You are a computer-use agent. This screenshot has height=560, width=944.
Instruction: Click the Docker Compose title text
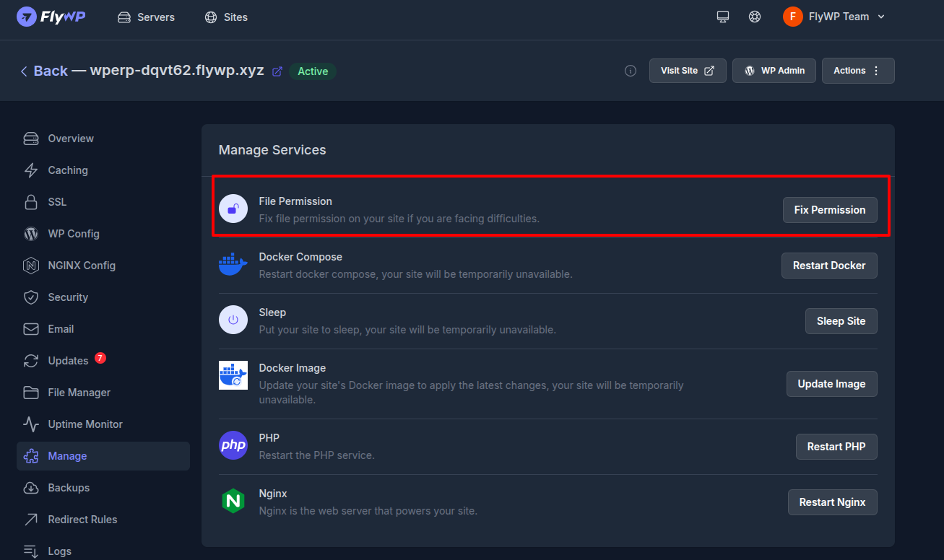tap(300, 257)
